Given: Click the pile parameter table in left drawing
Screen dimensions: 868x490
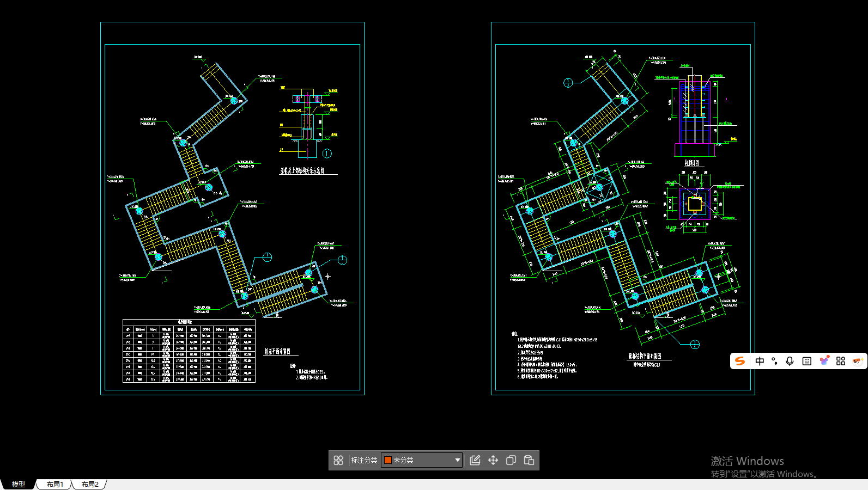Looking at the screenshot, I should [189, 351].
